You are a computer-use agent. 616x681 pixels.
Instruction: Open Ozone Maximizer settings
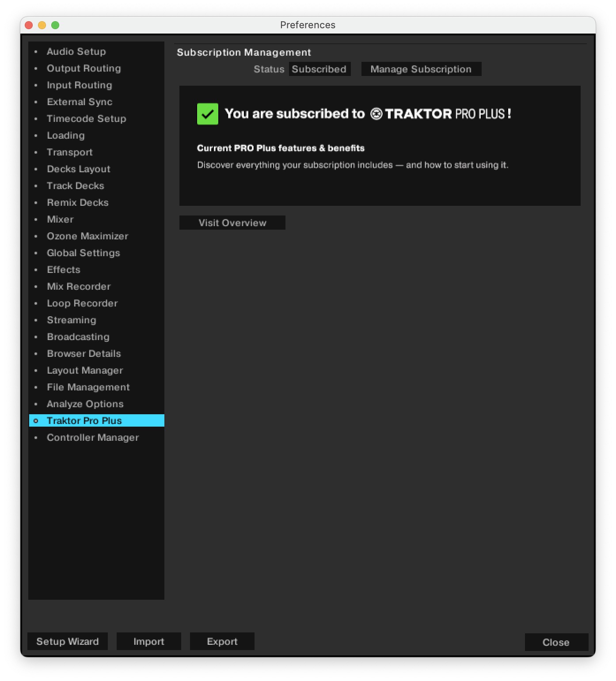tap(87, 236)
